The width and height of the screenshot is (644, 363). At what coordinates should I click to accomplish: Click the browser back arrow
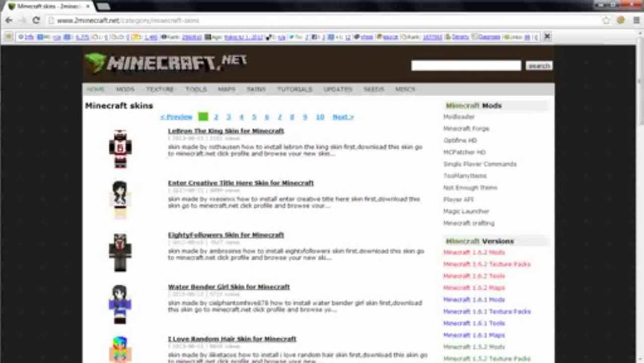[9, 21]
